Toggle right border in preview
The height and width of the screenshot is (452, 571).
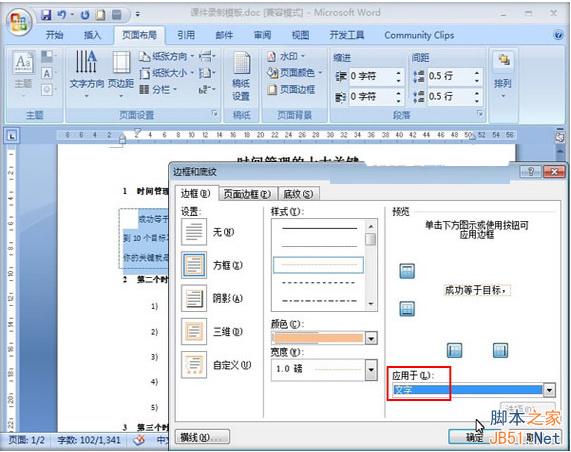(500, 350)
